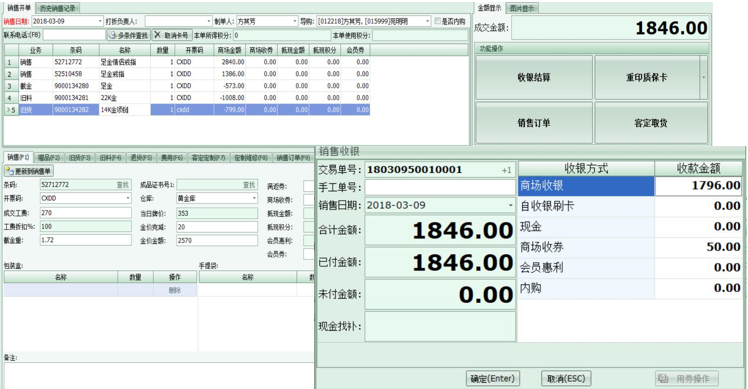Click 删除 in the 包装盒 table
Viewport: 748px width, 389px height.
tap(175, 290)
